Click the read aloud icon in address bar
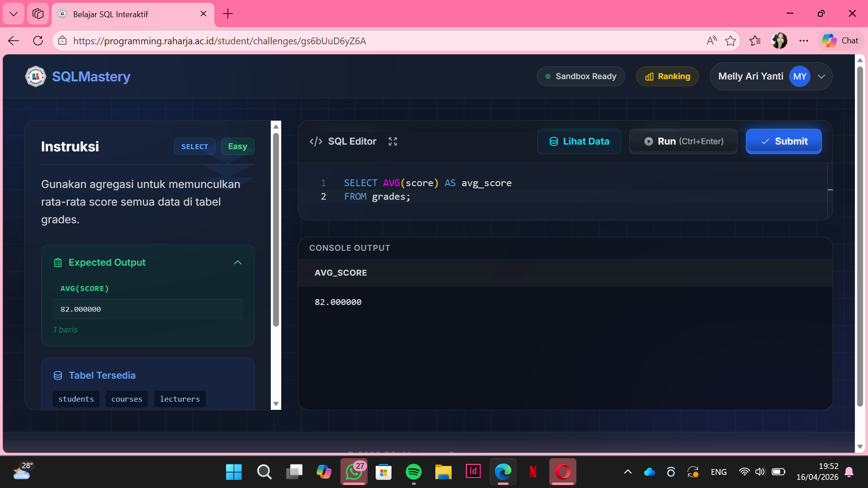868x488 pixels. pos(711,41)
